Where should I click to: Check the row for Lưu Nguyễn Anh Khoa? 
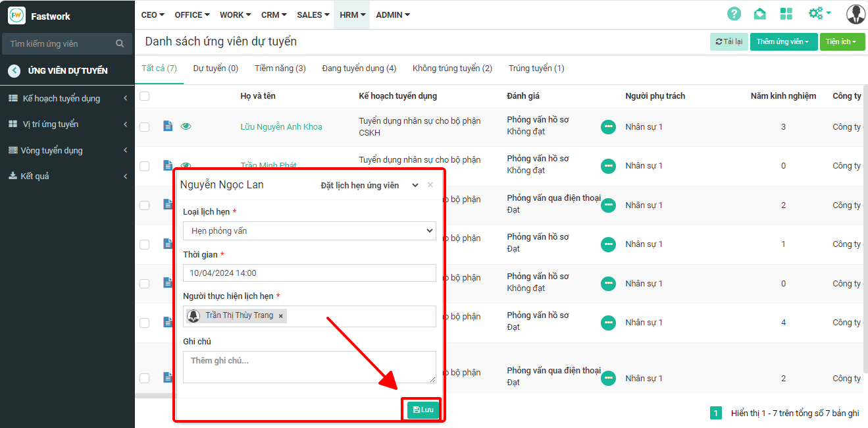coord(145,127)
